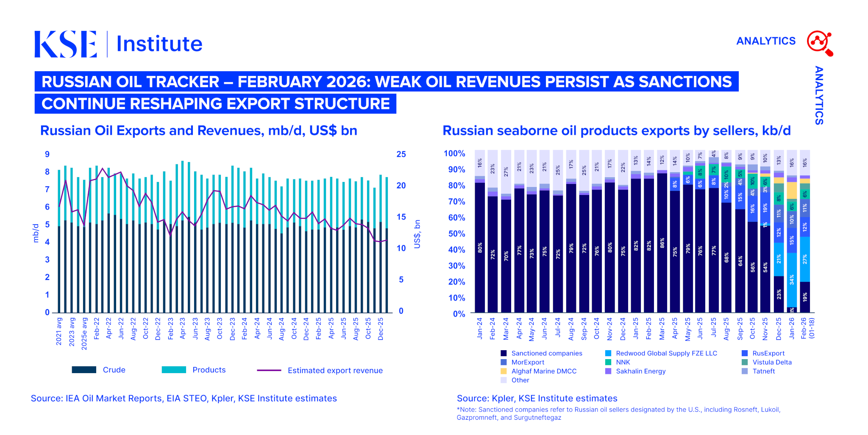Image resolution: width=868 pixels, height=435 pixels.
Task: Click the Jan-26 stacked bar with 34% segment
Action: tap(792, 231)
